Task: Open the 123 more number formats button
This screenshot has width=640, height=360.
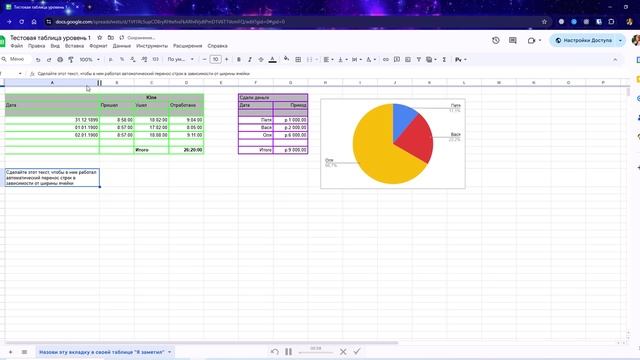Action: (x=156, y=60)
